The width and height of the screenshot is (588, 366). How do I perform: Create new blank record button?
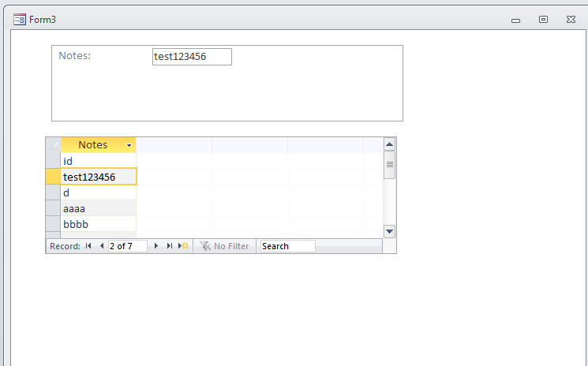click(183, 246)
